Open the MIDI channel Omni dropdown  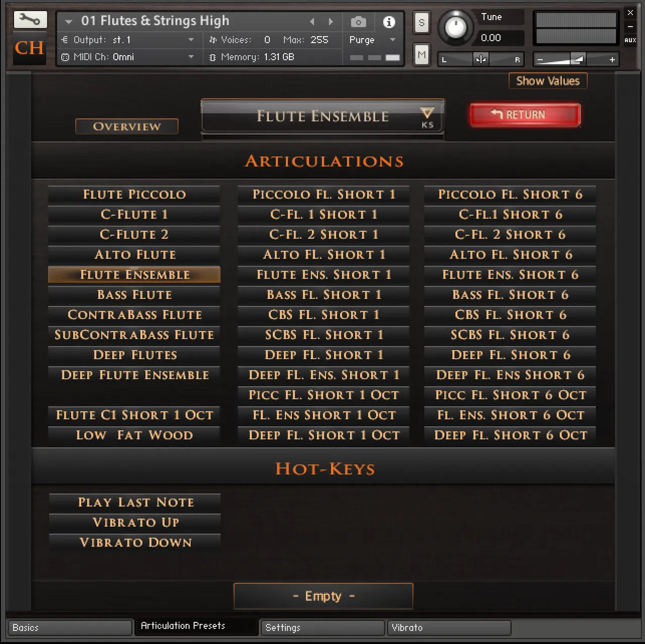(191, 57)
